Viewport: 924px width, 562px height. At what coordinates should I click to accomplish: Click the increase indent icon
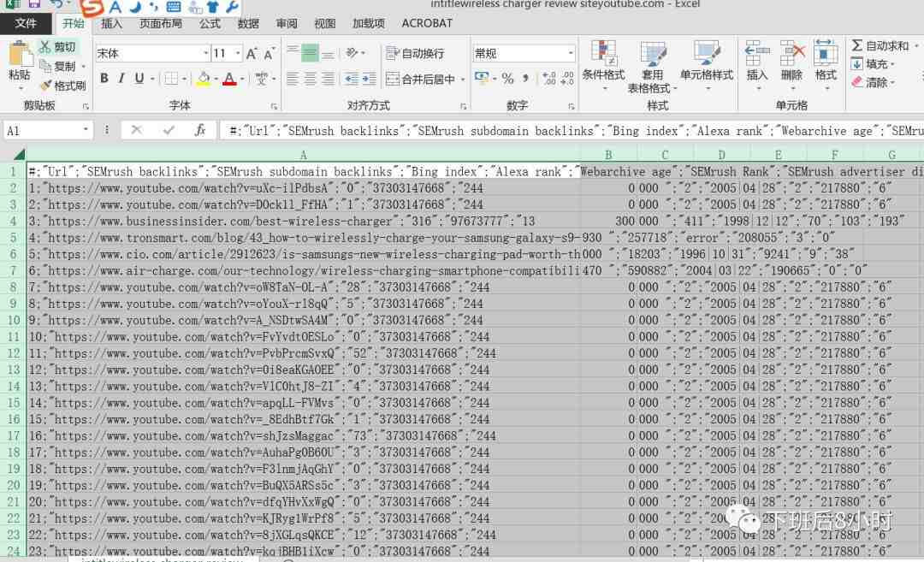[x=370, y=79]
